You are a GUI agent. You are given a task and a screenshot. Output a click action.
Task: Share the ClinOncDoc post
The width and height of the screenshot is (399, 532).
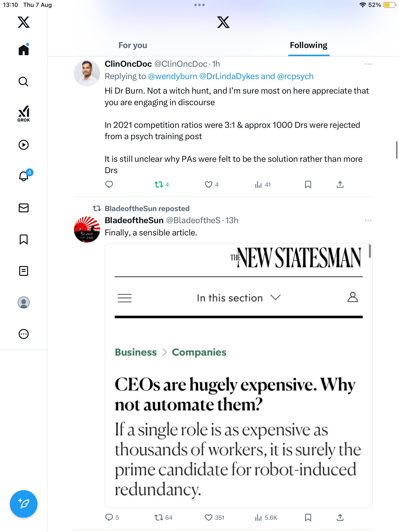click(x=340, y=184)
